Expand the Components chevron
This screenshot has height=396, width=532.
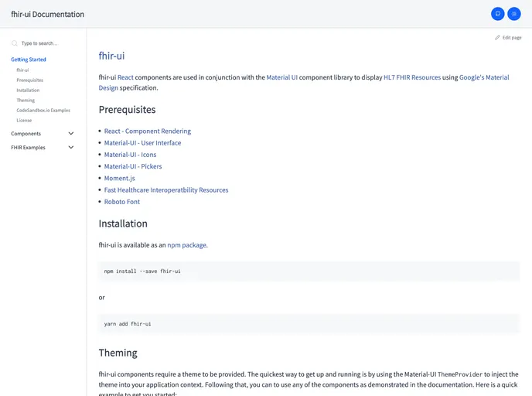(x=71, y=134)
